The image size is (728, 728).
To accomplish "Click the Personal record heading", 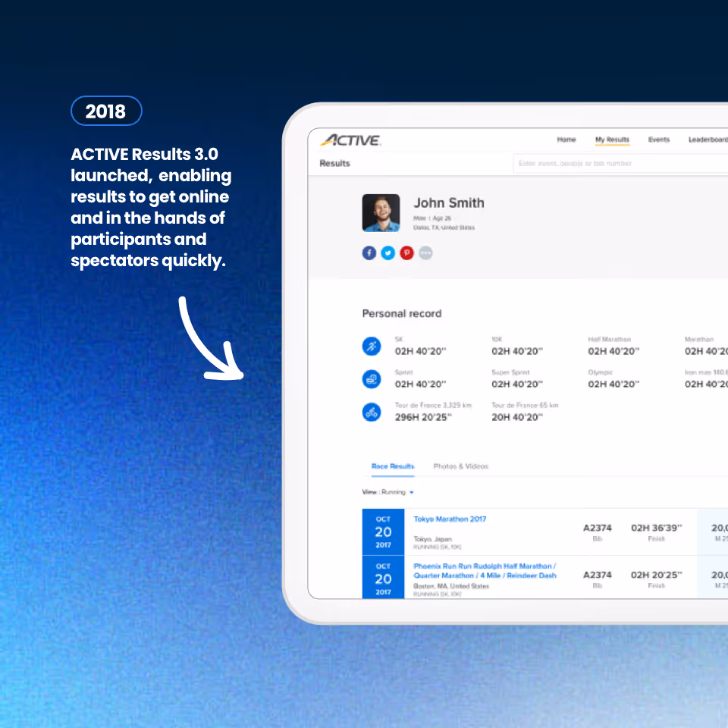I will (x=402, y=313).
